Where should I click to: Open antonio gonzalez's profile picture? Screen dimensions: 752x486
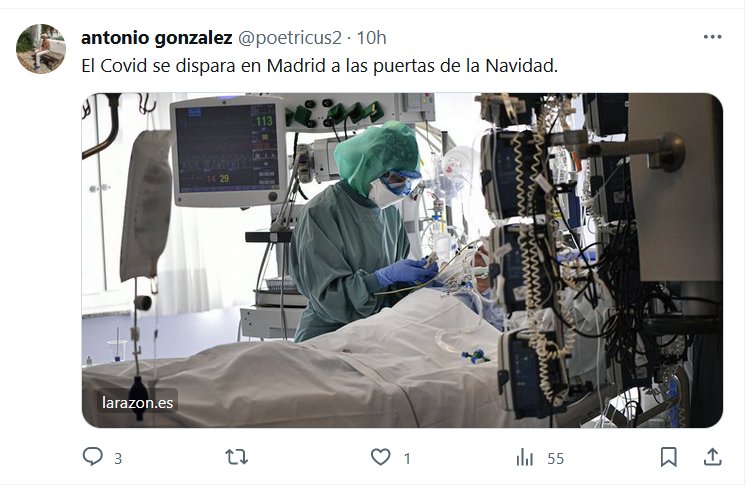[x=41, y=48]
